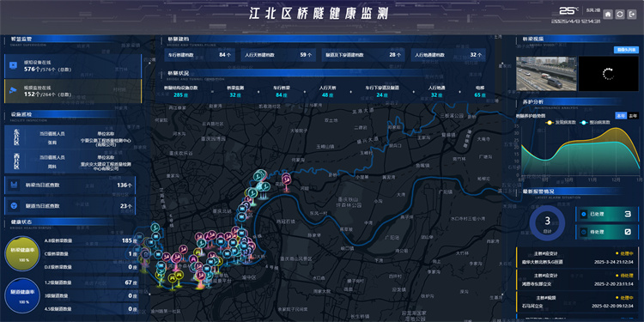Click the 25°C temperature readout
This screenshot has height=322, width=644.
point(568,10)
